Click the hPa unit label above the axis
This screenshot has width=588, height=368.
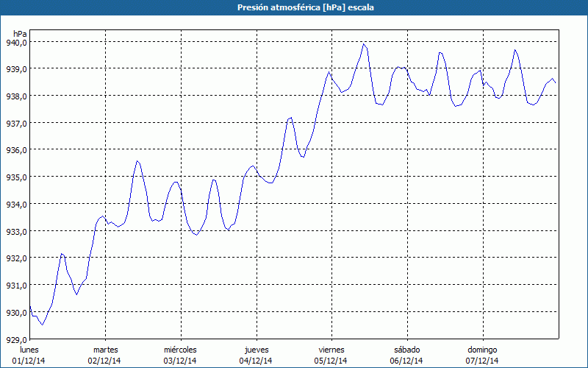click(20, 34)
